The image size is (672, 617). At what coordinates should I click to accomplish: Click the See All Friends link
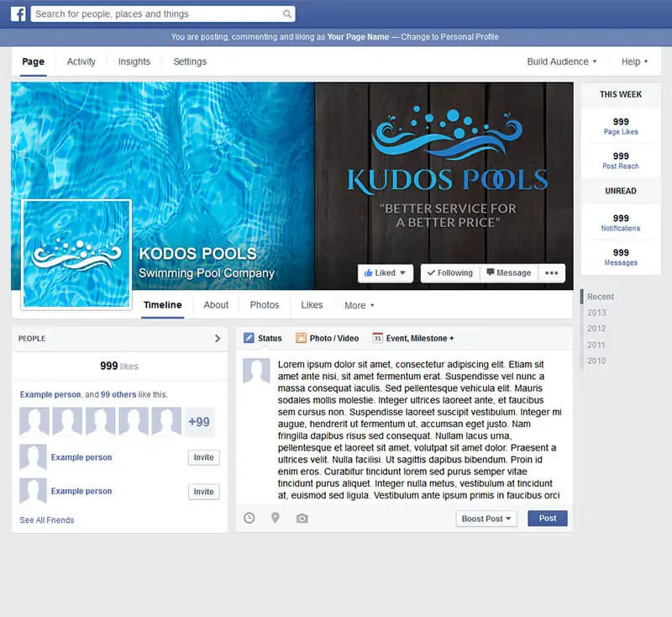47,520
